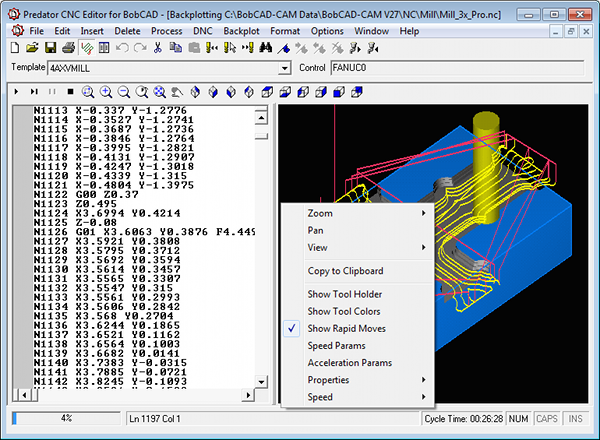This screenshot has width=600, height=440.
Task: Open the Options menu
Action: tap(327, 31)
